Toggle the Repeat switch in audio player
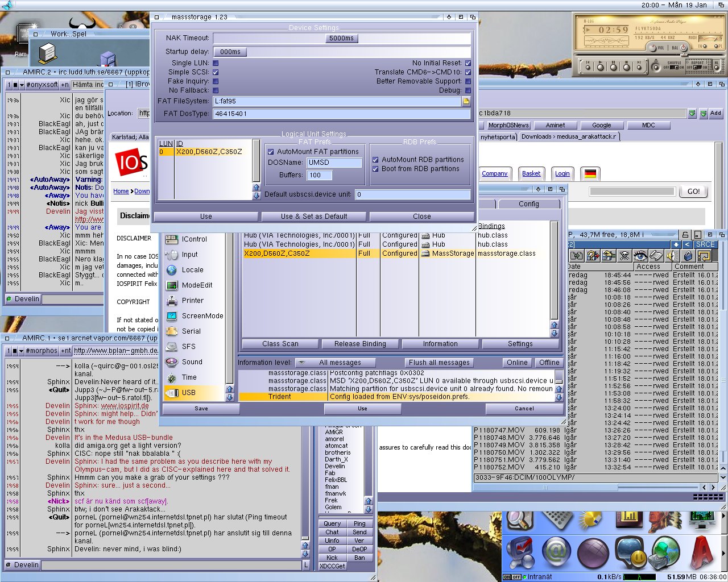 (697, 68)
